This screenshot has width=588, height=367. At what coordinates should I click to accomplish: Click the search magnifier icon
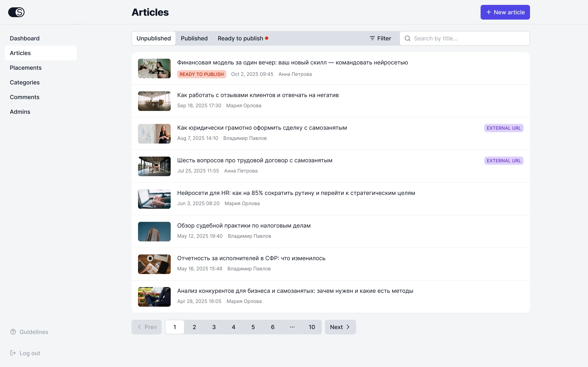408,38
